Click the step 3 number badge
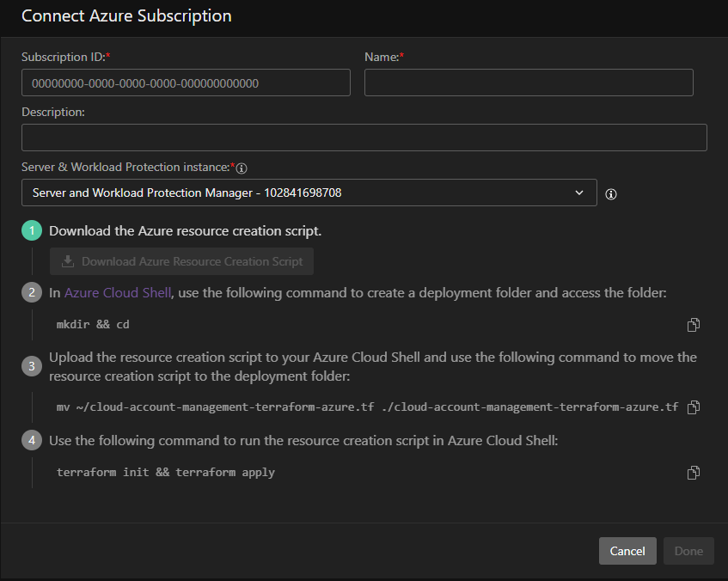The width and height of the screenshot is (728, 581). click(x=32, y=366)
